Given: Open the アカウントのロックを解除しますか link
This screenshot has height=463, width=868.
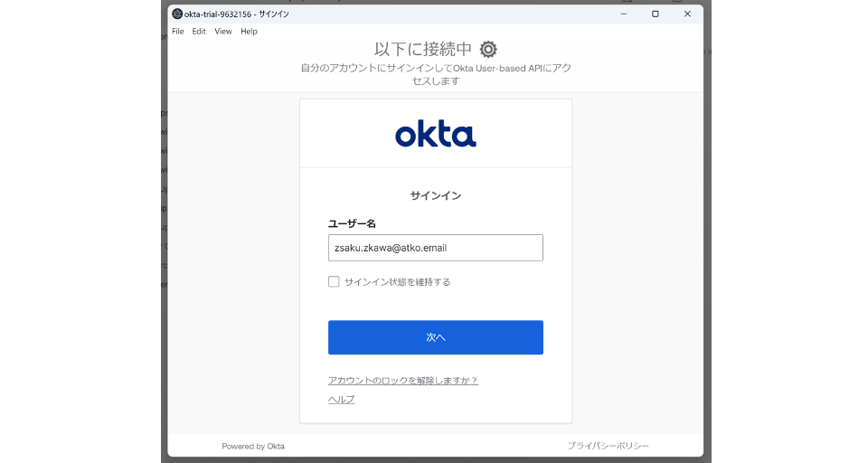Looking at the screenshot, I should pyautogui.click(x=402, y=381).
